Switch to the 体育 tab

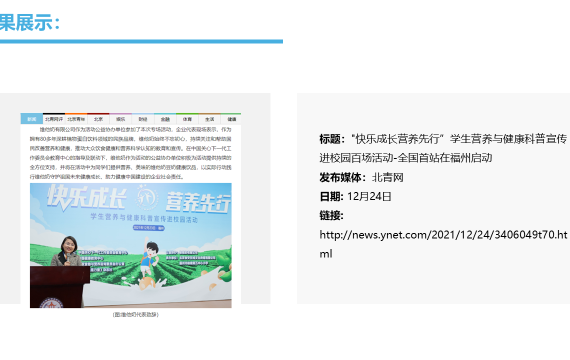click(x=187, y=119)
